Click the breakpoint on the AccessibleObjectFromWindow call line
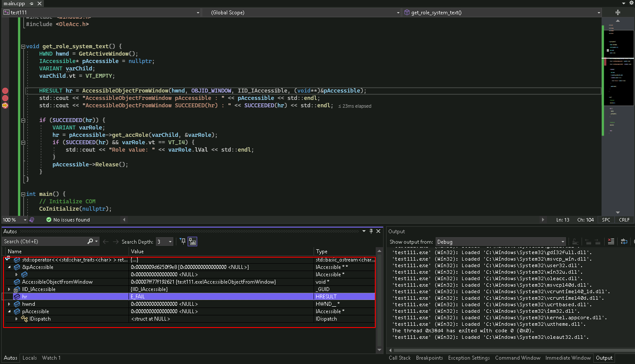Image resolution: width=635 pixels, height=364 pixels. click(x=5, y=91)
